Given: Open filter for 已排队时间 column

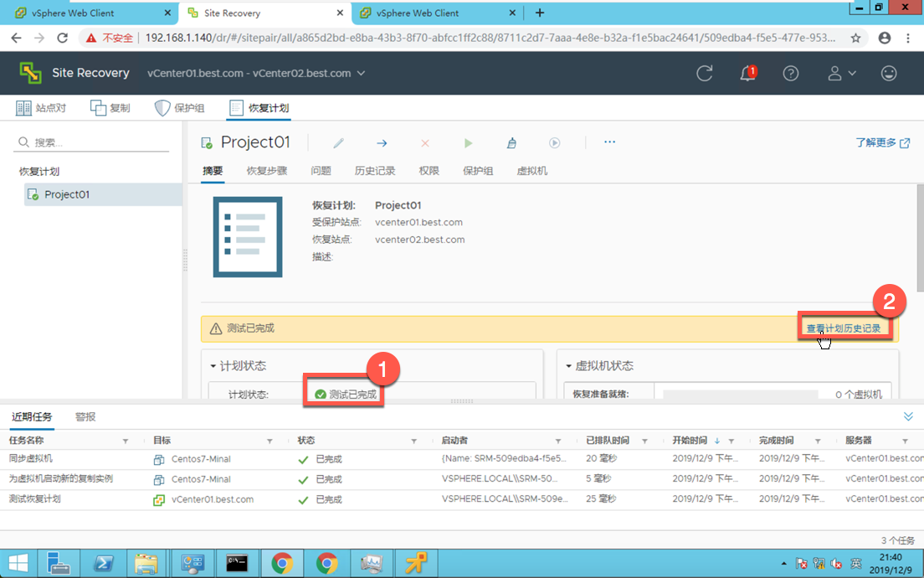Looking at the screenshot, I should pos(644,441).
